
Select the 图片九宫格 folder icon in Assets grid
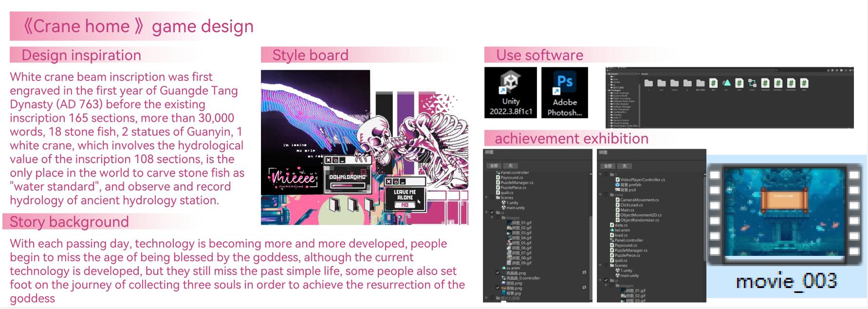701,83
